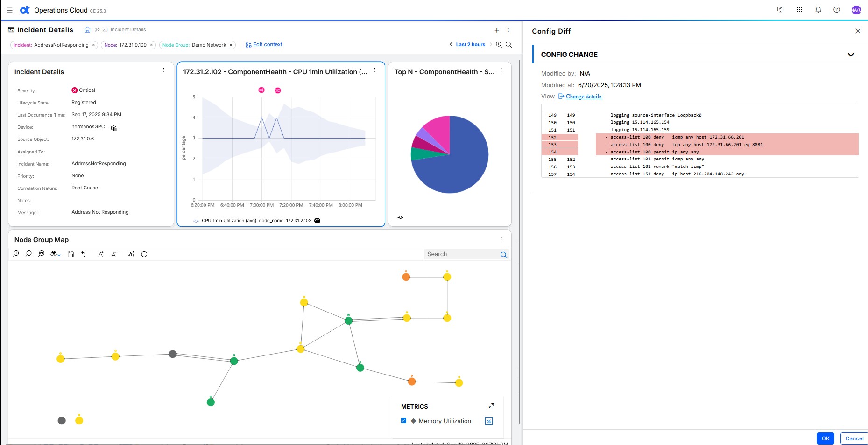
Task: Open the main hamburger navigation menu
Action: 9,10
